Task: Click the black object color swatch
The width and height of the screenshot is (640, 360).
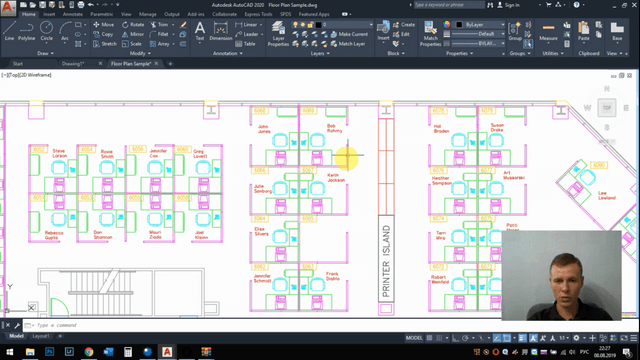Action: point(459,24)
